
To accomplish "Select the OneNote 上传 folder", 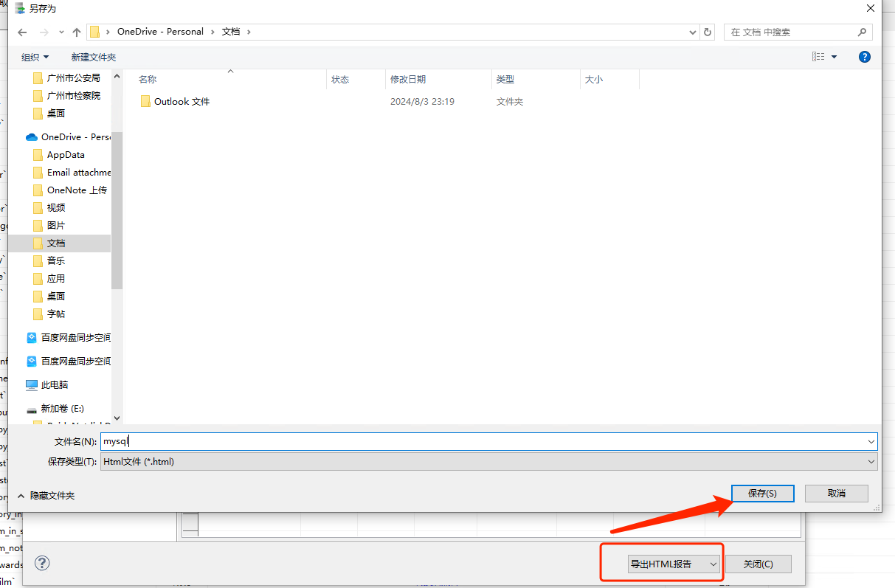I will coord(77,190).
